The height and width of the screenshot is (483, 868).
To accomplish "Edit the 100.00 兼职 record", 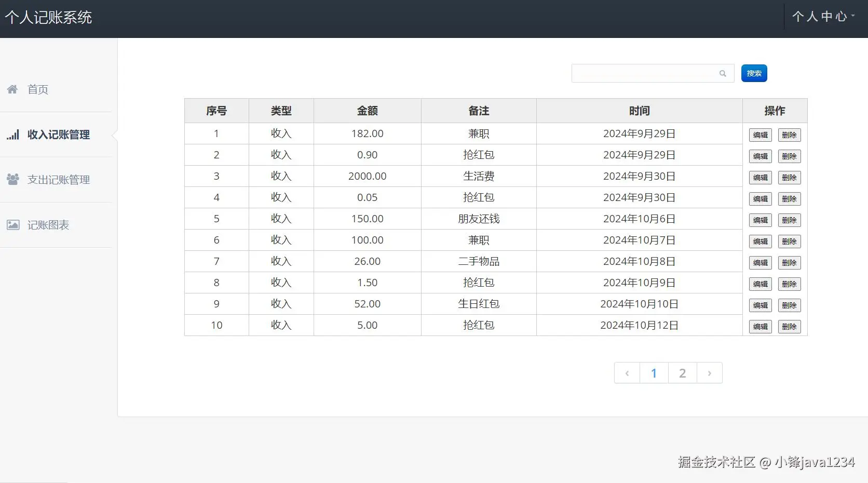I will 760,242.
